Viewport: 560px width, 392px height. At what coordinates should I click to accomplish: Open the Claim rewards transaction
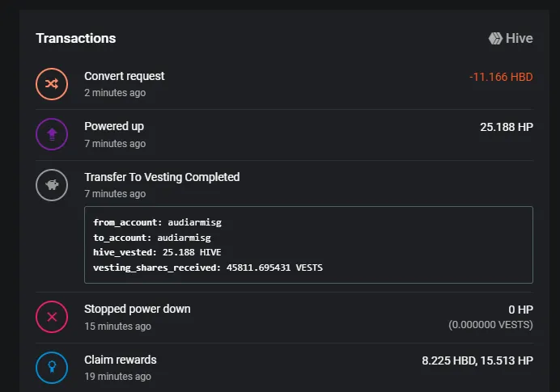point(121,360)
